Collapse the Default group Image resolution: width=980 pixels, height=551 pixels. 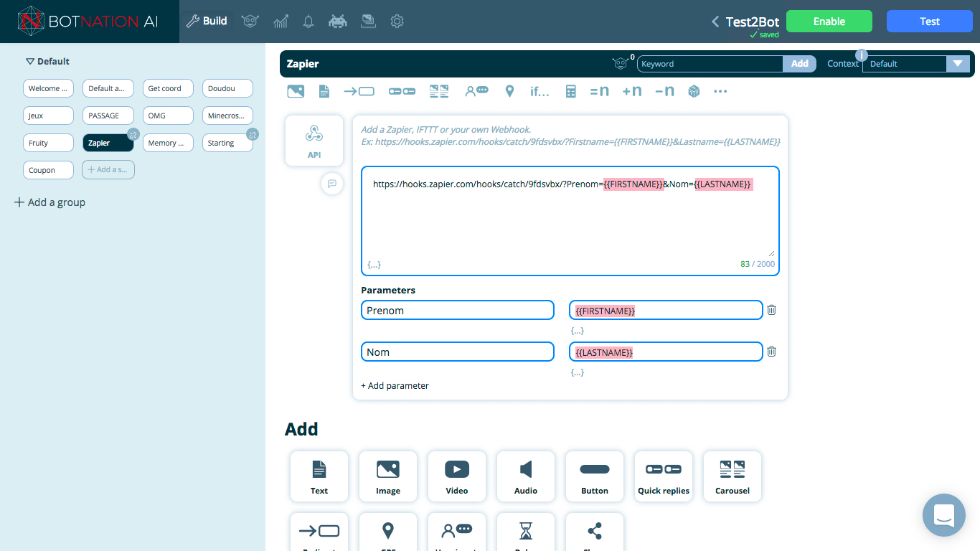(30, 62)
